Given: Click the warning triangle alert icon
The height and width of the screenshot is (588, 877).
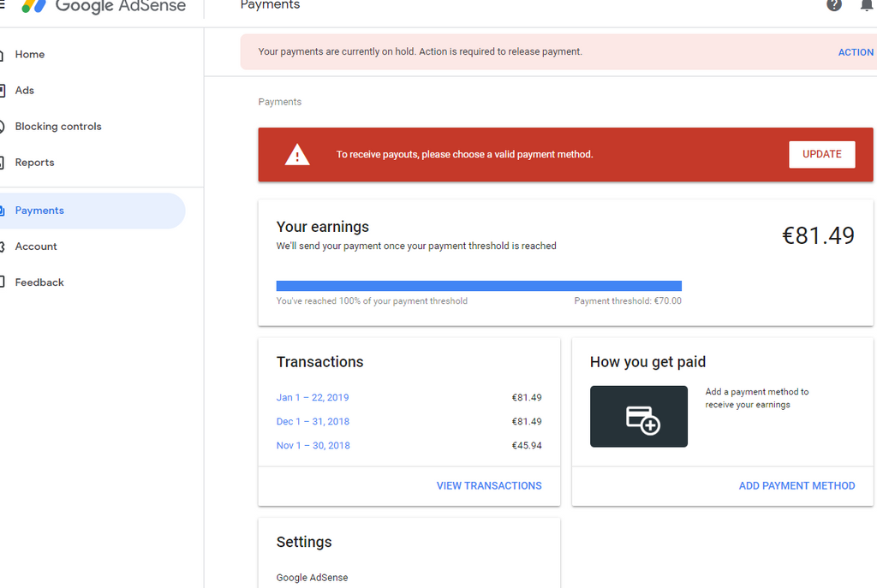Looking at the screenshot, I should click(x=297, y=155).
